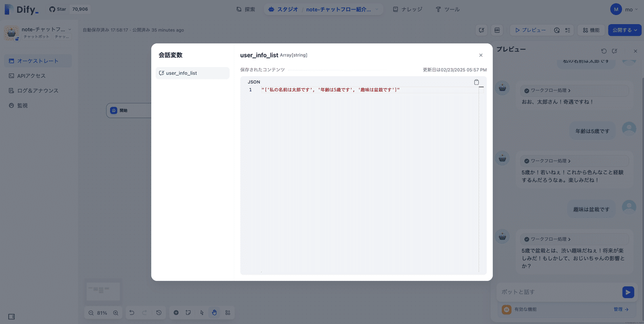The height and width of the screenshot is (324, 644).
Task: Open 管理 link next to 有効な機能
Action: [620, 309]
